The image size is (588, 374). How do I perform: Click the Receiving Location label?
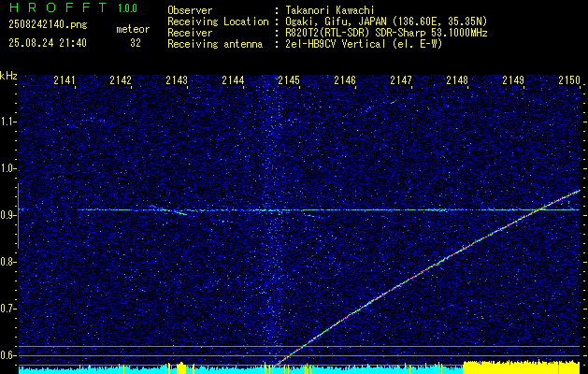(x=218, y=22)
